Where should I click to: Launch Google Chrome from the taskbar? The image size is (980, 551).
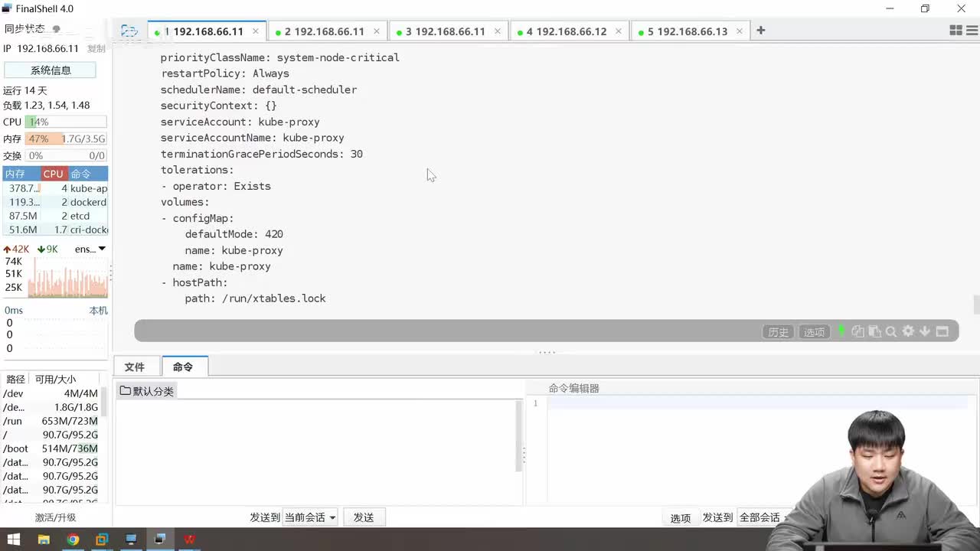tap(73, 540)
